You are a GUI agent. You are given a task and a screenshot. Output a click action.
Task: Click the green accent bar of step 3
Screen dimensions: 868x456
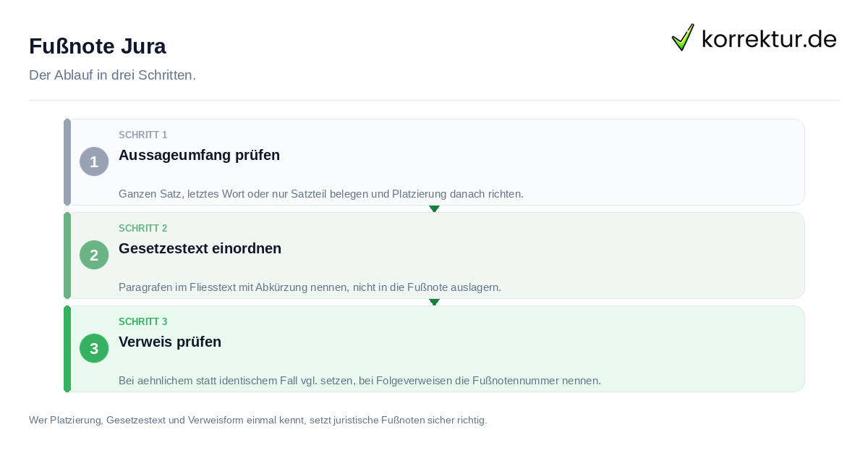(67, 349)
